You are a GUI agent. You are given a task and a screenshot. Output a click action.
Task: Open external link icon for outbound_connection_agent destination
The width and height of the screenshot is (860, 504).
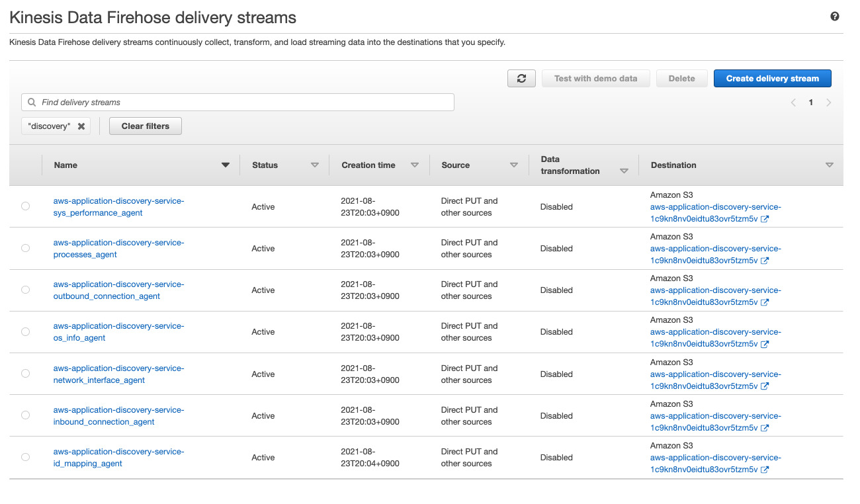point(765,302)
